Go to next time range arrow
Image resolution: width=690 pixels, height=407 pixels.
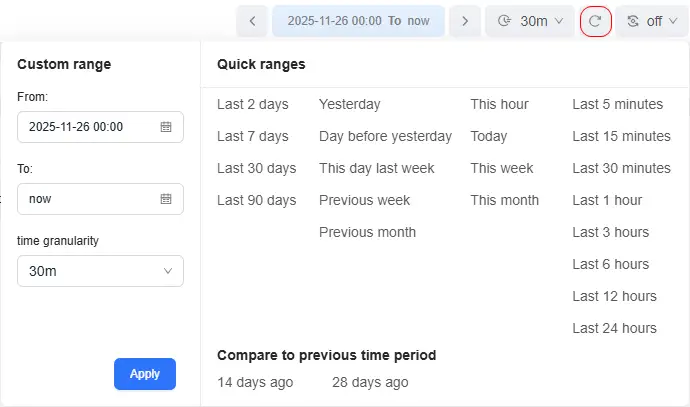point(465,20)
